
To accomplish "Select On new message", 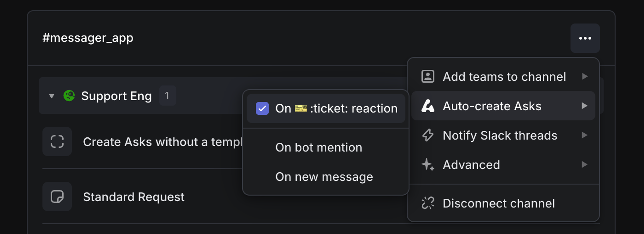I will pos(324,177).
